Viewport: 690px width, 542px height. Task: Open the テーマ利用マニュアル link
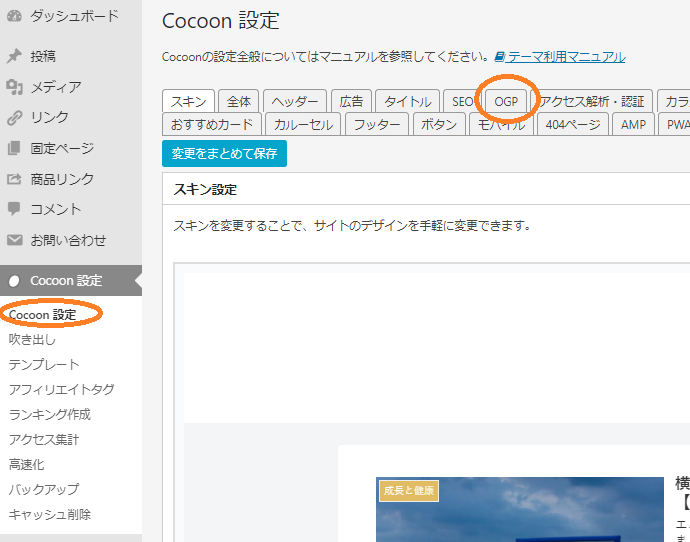pyautogui.click(x=567, y=57)
